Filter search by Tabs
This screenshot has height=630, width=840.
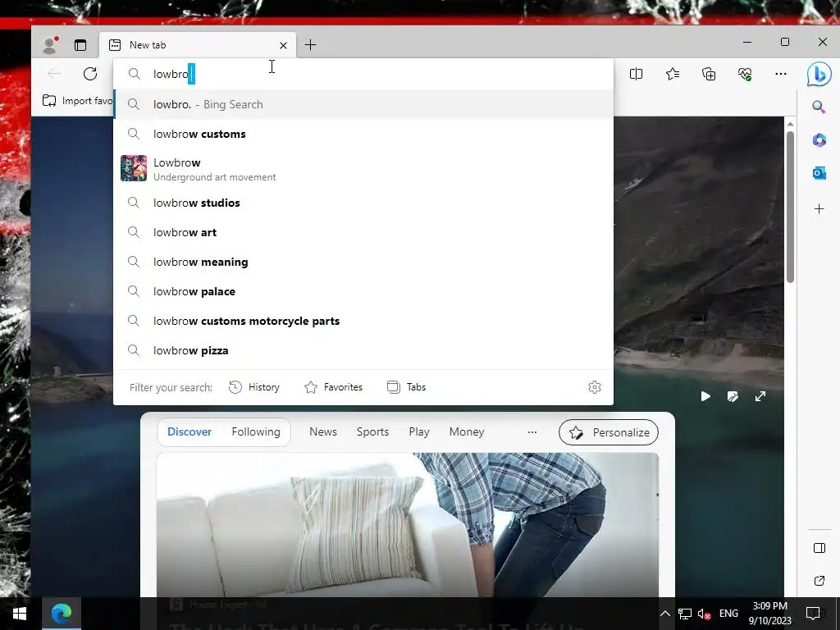tap(406, 387)
